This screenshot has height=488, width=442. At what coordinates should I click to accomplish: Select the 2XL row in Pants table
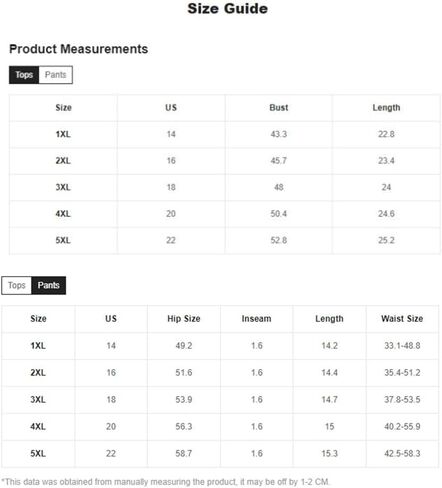(x=220, y=373)
